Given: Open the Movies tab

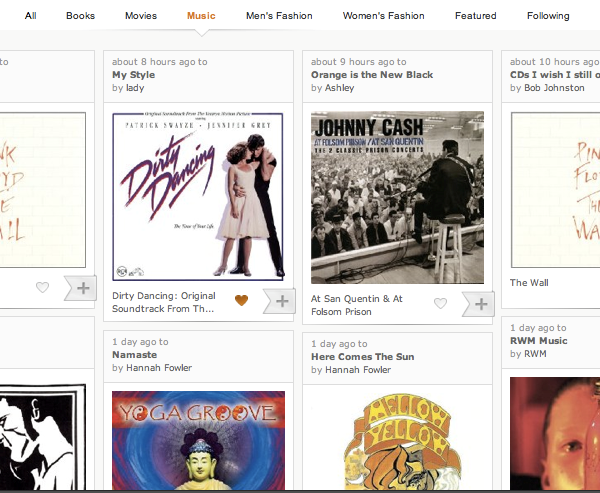Looking at the screenshot, I should pyautogui.click(x=141, y=16).
